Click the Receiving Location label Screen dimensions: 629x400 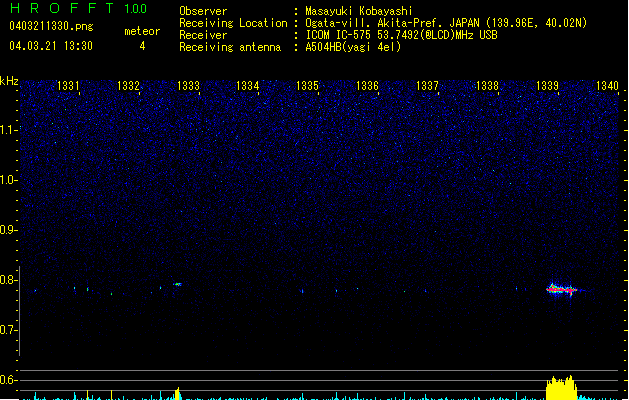pyautogui.click(x=233, y=23)
